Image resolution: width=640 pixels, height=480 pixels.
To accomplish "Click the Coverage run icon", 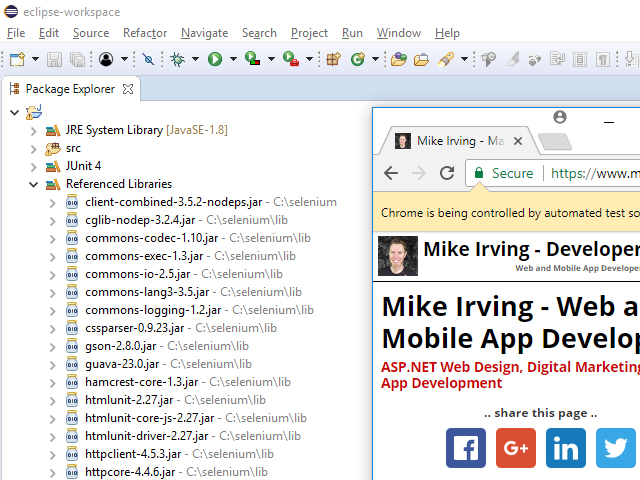I will point(253,58).
